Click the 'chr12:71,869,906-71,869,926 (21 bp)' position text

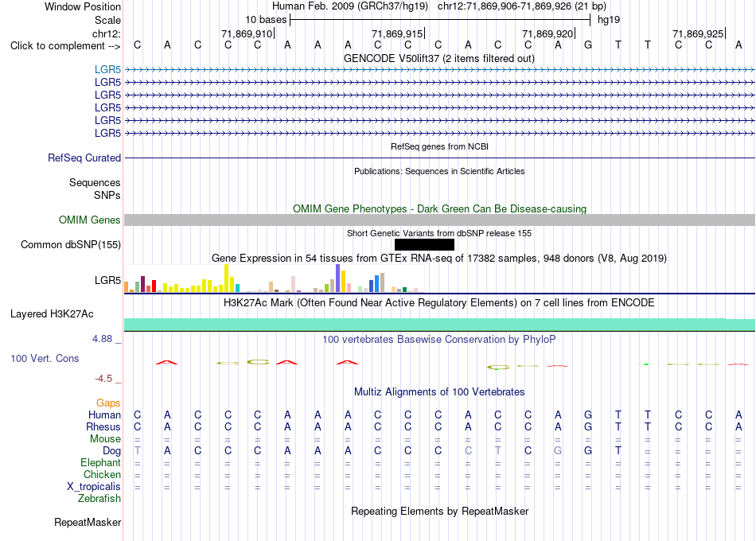pos(522,6)
